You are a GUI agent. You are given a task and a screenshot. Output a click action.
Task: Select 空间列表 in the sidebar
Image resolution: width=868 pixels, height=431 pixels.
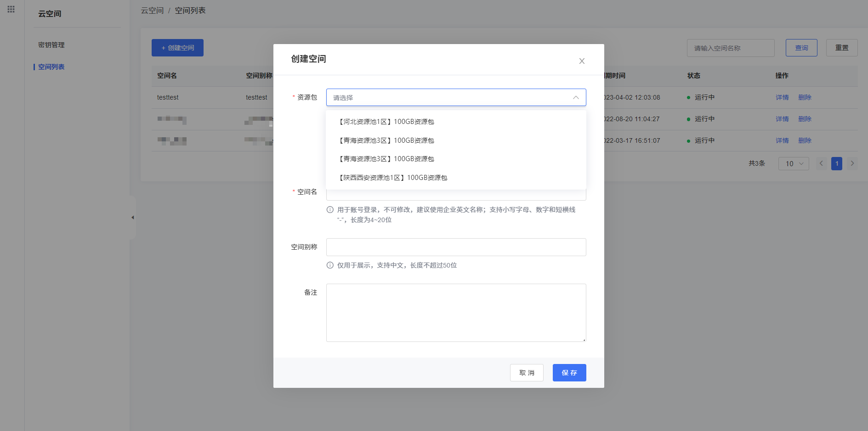51,67
